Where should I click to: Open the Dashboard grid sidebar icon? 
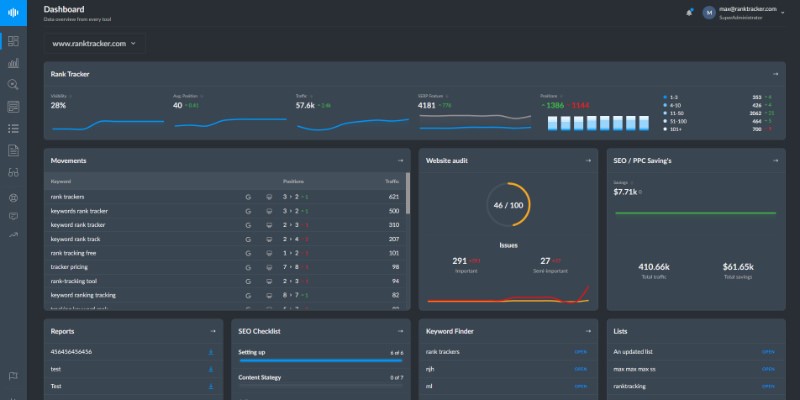click(13, 41)
